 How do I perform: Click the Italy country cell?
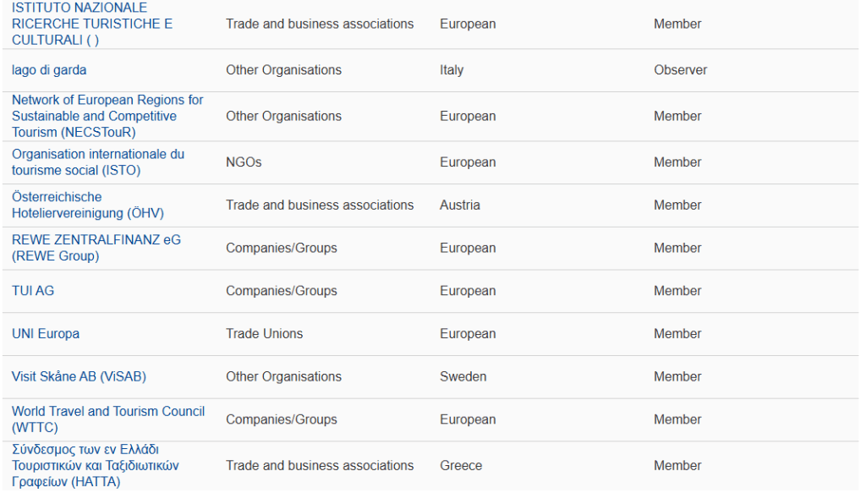[x=452, y=70]
